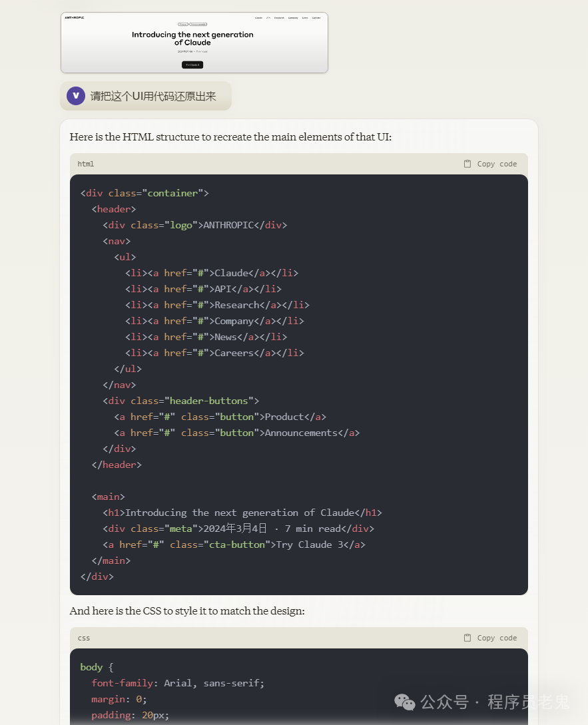Viewport: 588px width, 725px height.
Task: Click the 'html' language label
Action: pos(86,164)
